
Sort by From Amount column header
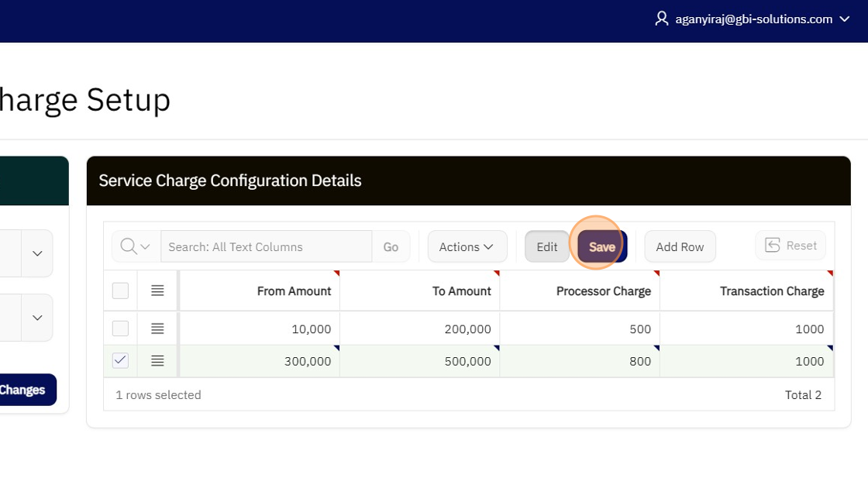[x=294, y=291]
